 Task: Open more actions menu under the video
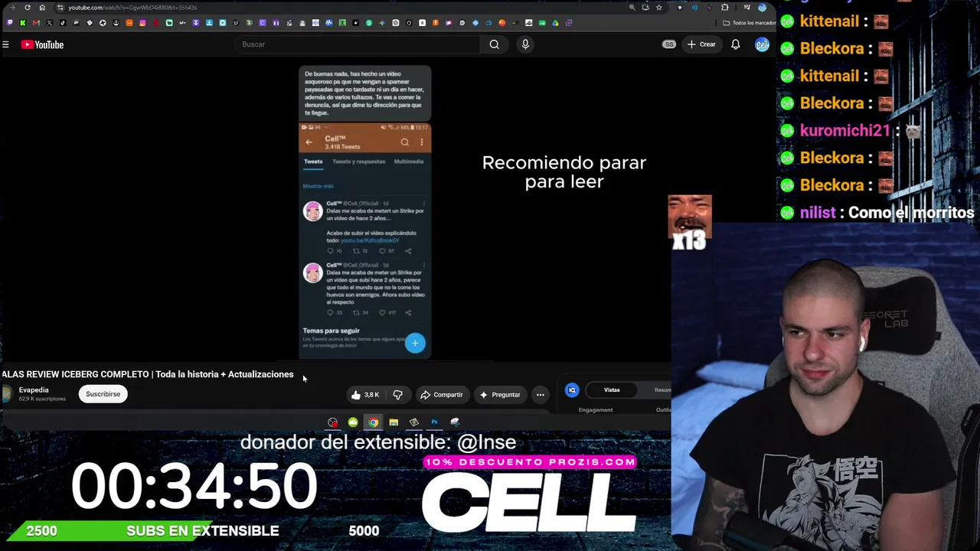click(541, 395)
